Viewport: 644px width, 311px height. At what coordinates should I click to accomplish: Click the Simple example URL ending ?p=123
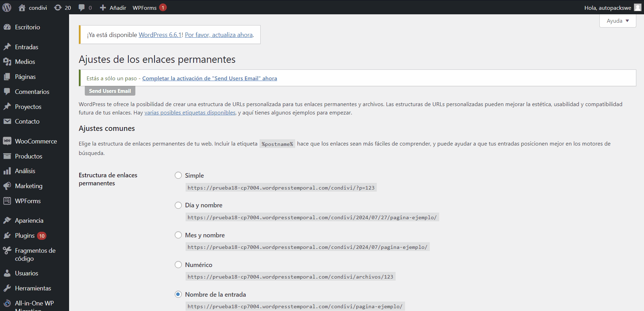(281, 188)
